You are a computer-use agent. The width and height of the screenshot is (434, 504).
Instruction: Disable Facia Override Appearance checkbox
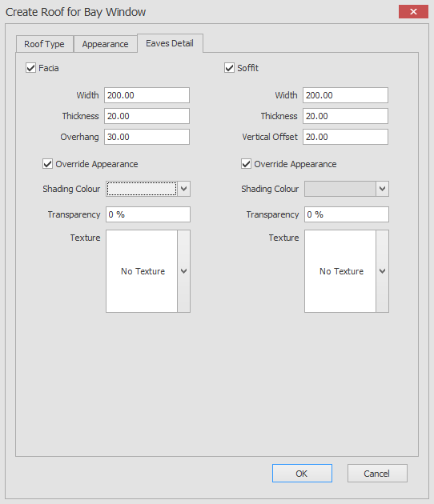[x=47, y=164]
